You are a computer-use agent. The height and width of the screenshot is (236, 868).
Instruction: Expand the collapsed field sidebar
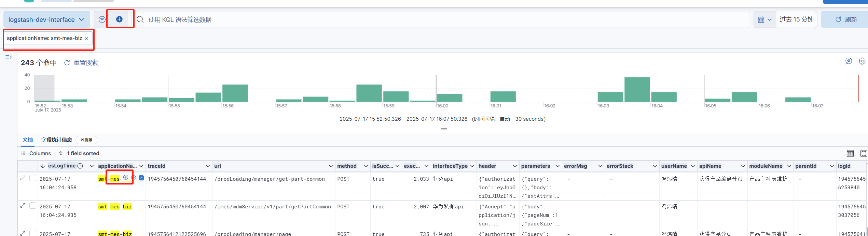[x=9, y=57]
